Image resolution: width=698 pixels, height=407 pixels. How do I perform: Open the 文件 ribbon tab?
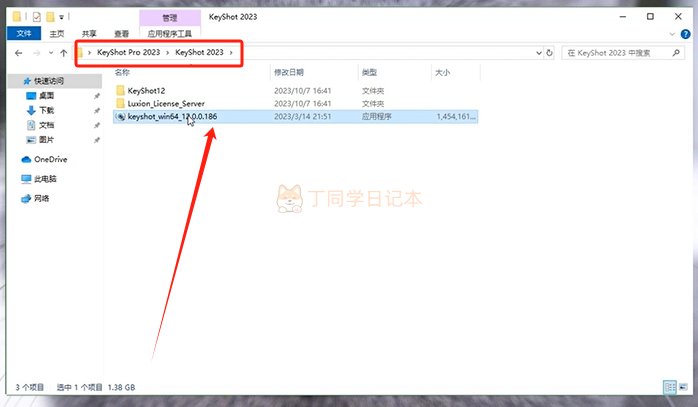[x=24, y=33]
